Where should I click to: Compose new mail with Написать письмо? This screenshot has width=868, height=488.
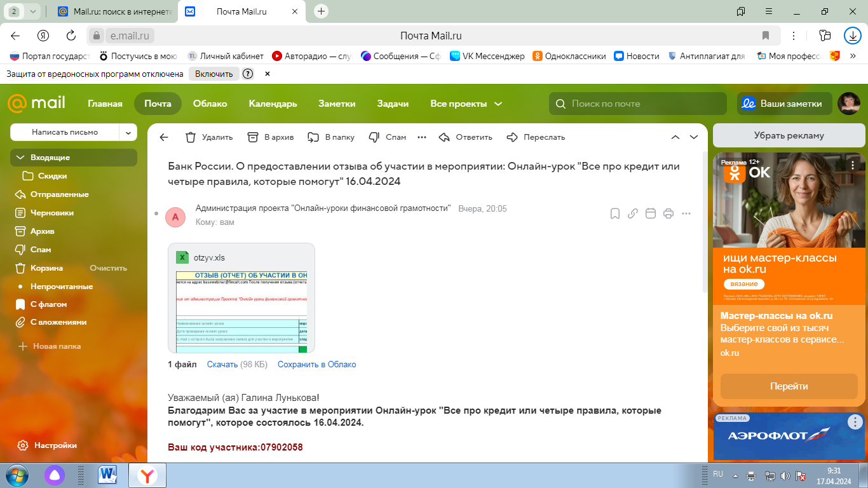coord(65,132)
